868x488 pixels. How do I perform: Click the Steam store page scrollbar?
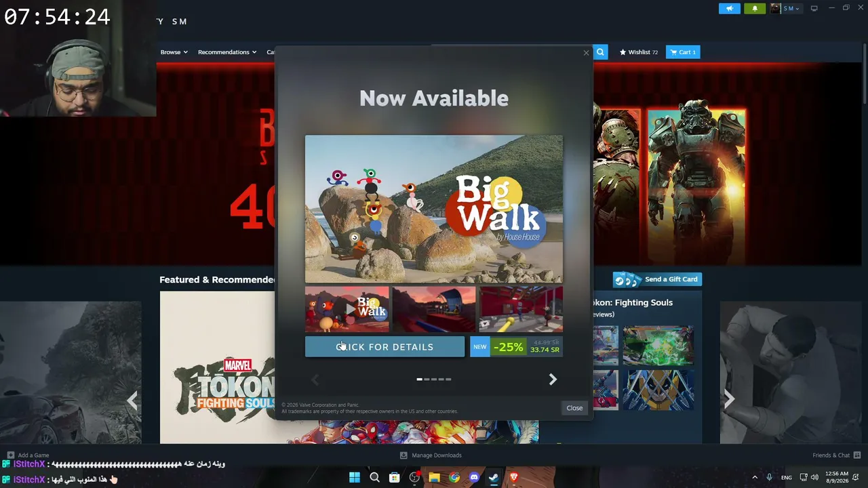[865, 75]
